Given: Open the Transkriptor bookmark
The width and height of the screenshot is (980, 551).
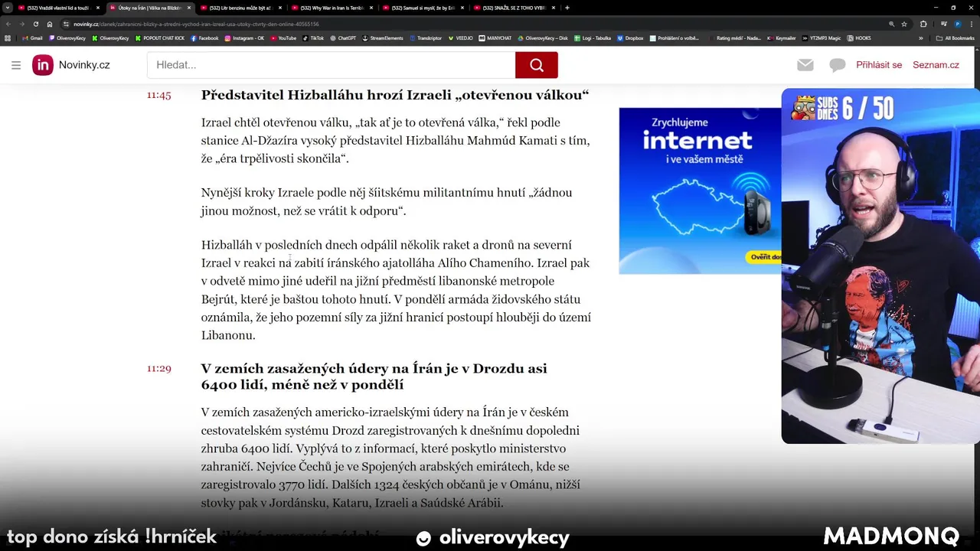Looking at the screenshot, I should (x=427, y=37).
